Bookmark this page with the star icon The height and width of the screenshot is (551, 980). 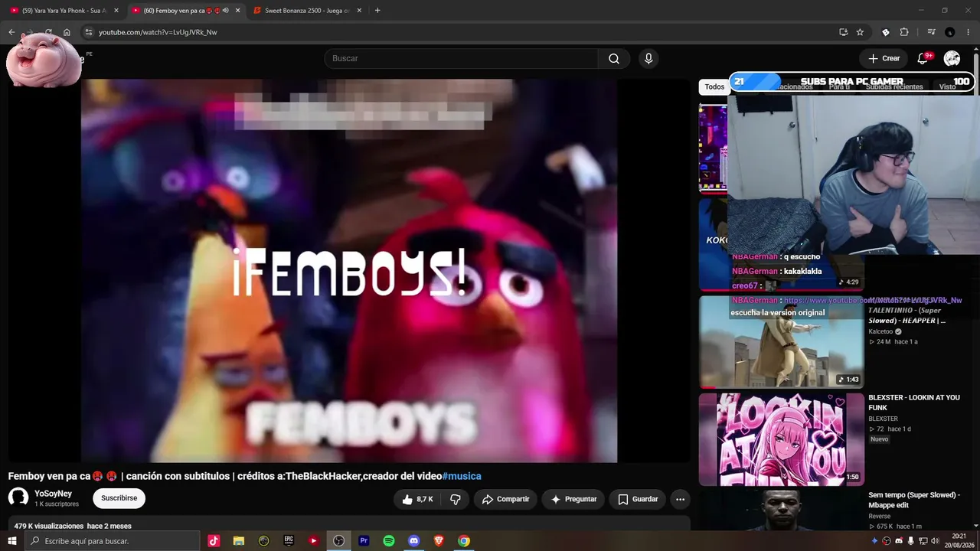tap(860, 32)
